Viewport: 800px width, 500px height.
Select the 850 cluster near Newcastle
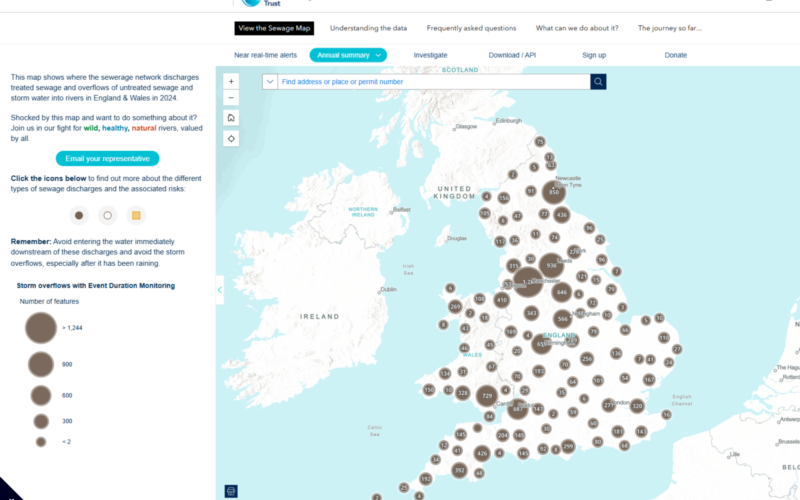pyautogui.click(x=554, y=192)
